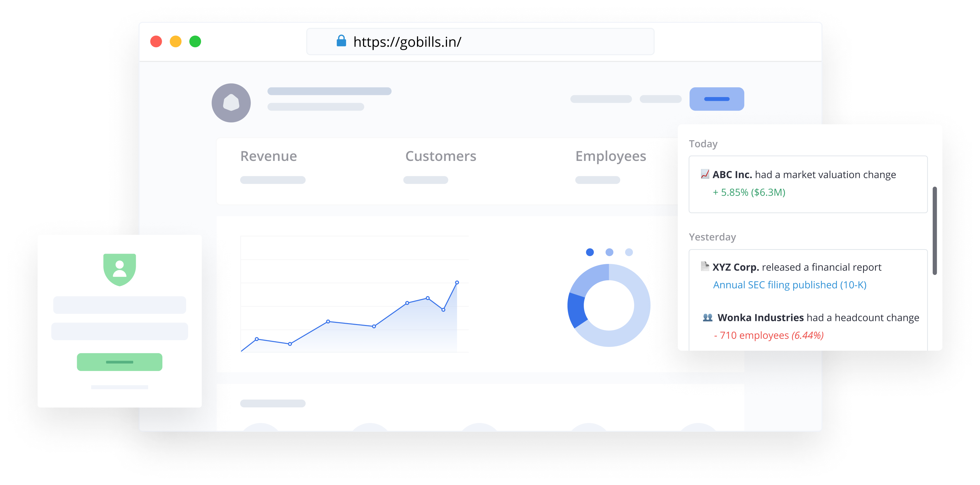The image size is (980, 485).
Task: Click the green user shield icon
Action: coord(119,269)
